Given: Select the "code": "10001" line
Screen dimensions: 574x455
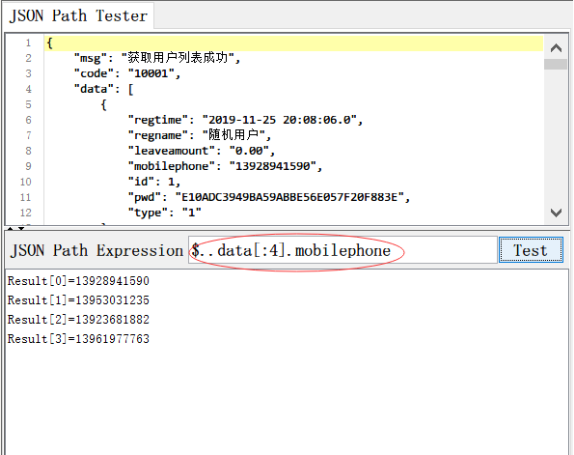Looking at the screenshot, I should click(x=127, y=74).
